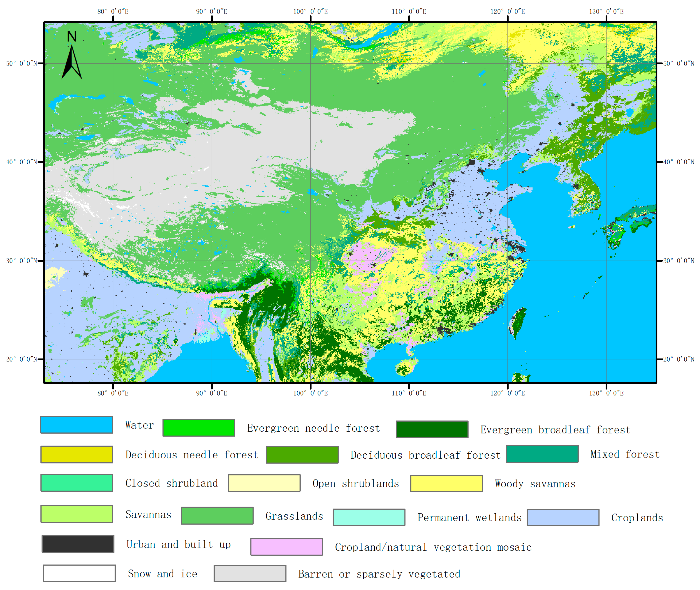Select the Cropland/natural vegetation mosaic swatch
The width and height of the screenshot is (700, 590).
coord(286,548)
